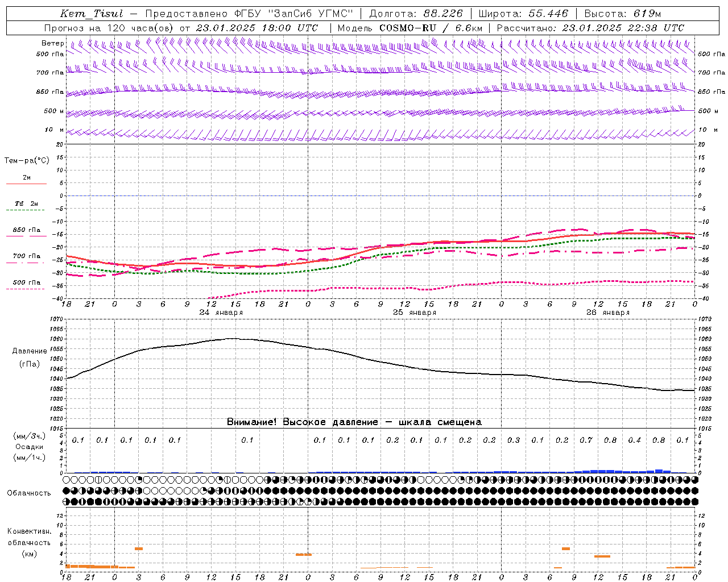Select the provider text ФГБУ "ЗапСиб УГМС"
This screenshot has height=582, width=728.
point(295,14)
